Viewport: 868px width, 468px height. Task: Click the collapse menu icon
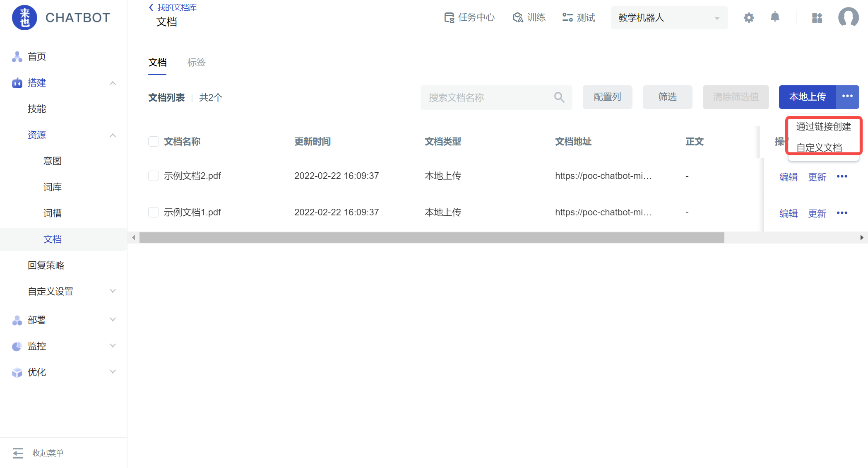(x=18, y=453)
